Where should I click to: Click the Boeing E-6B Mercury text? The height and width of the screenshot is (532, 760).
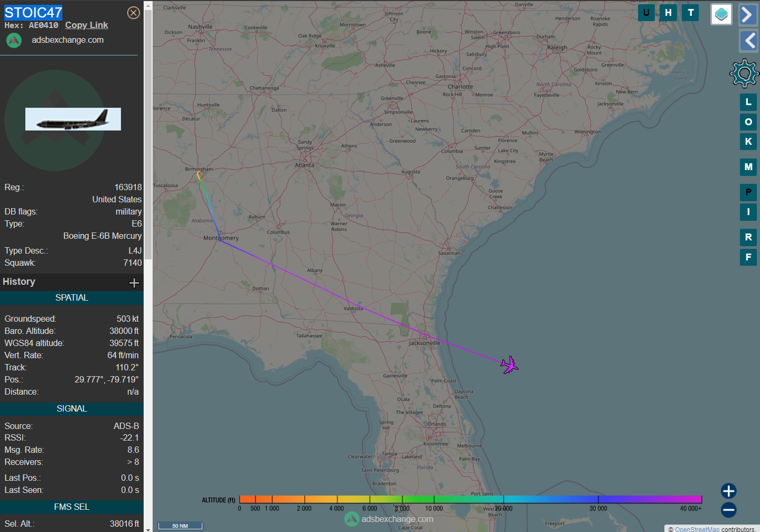(102, 236)
